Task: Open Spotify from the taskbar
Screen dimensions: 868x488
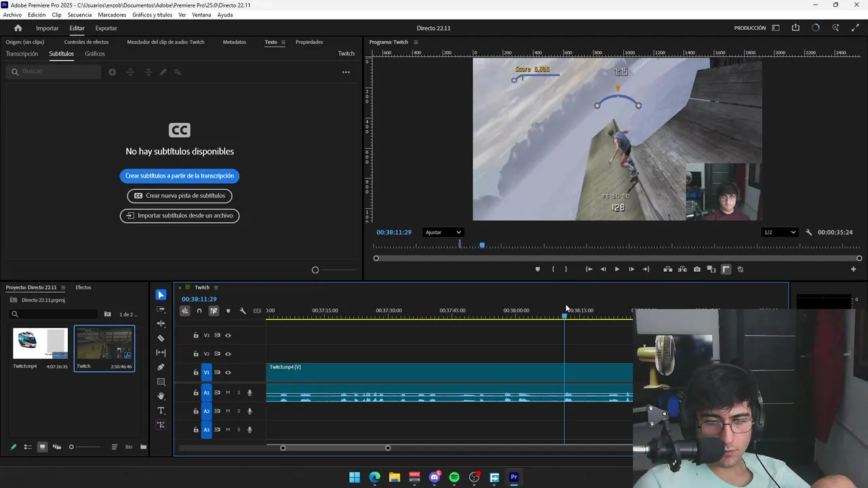Action: click(x=454, y=477)
